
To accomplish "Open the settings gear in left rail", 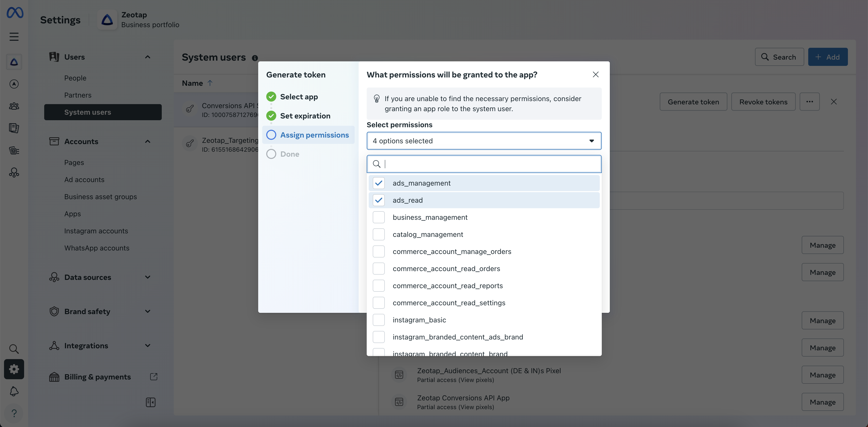I will pos(14,369).
